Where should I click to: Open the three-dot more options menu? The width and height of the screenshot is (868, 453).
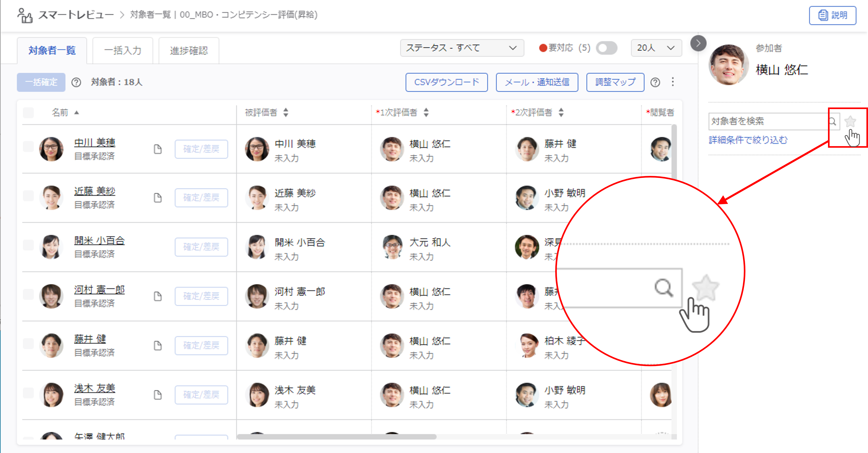(672, 82)
